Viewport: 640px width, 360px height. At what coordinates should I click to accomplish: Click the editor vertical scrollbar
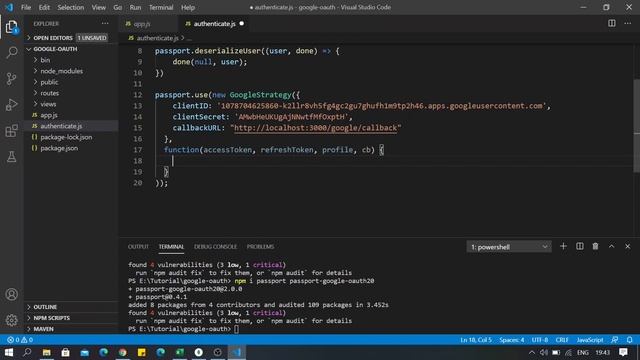tap(637, 126)
